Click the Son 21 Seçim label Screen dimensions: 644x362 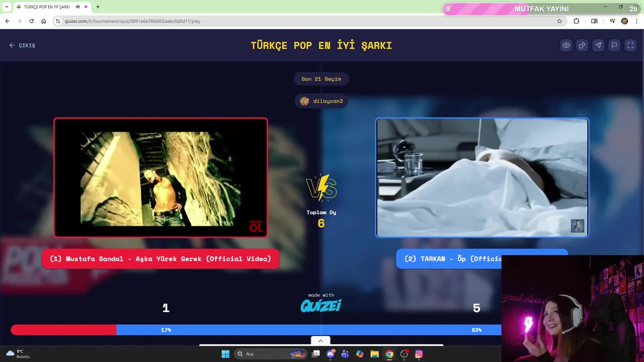click(x=321, y=79)
